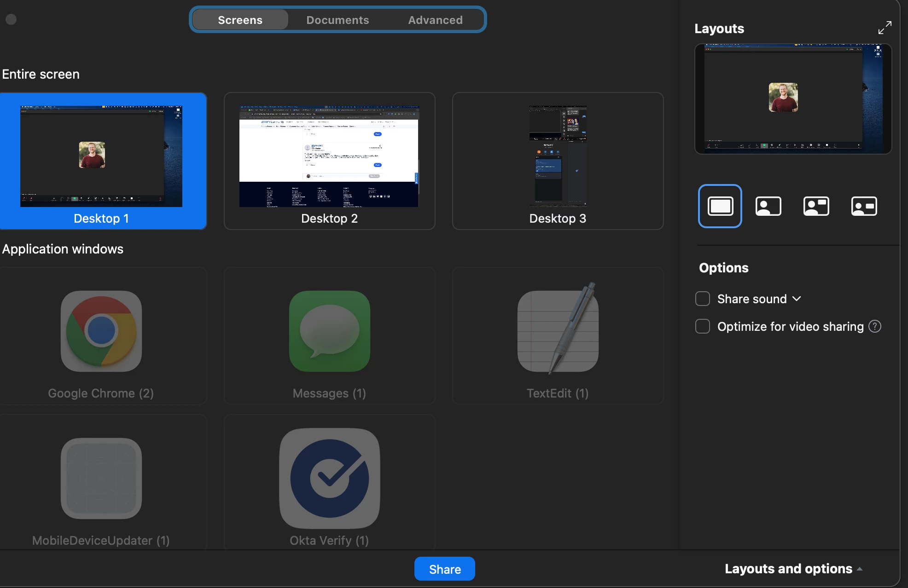Pick the rightmost presenter layout icon
The width and height of the screenshot is (908, 588).
coord(864,206)
